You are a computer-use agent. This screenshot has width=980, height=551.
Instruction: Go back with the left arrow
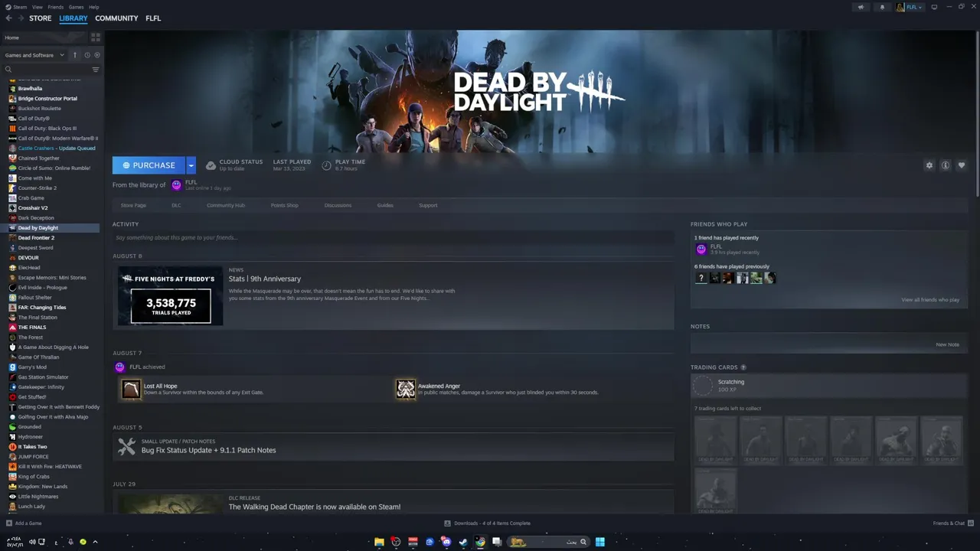(8, 18)
